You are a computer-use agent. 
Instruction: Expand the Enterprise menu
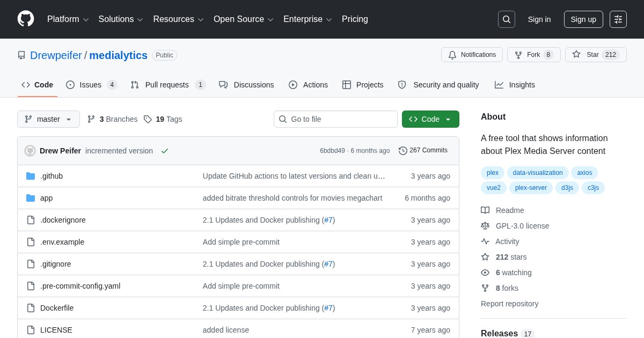(308, 19)
